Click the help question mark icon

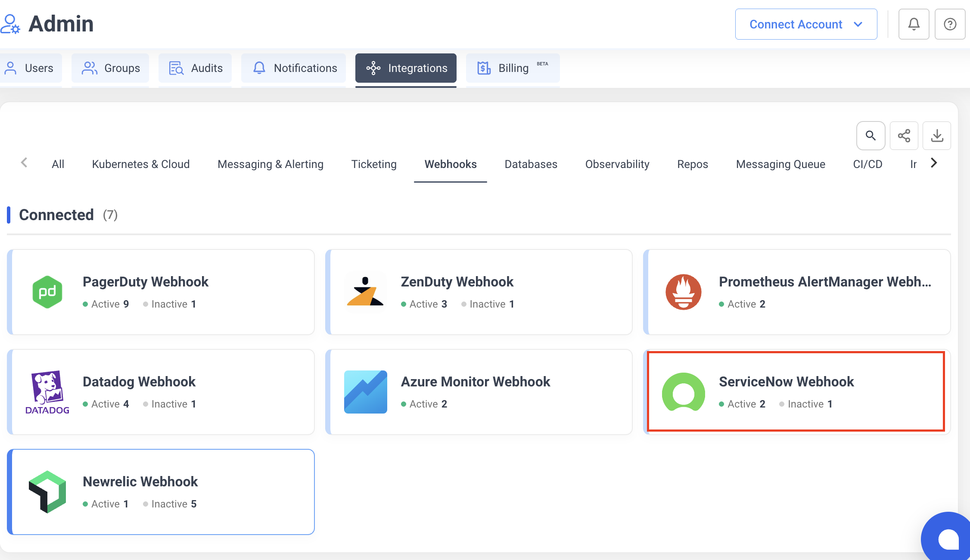949,24
